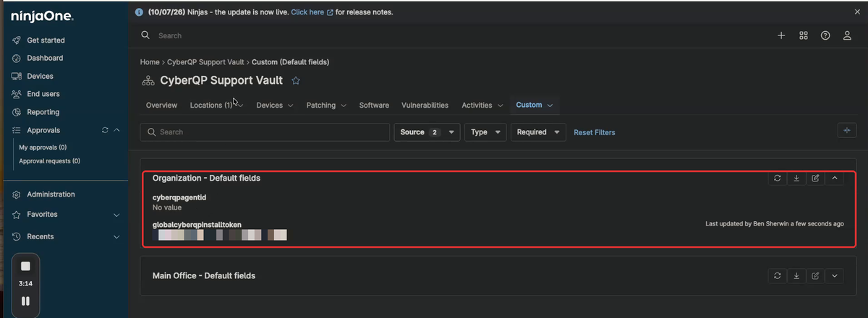Viewport: 868px width, 318px height.
Task: Expand the Recents sidebar section
Action: (x=116, y=236)
